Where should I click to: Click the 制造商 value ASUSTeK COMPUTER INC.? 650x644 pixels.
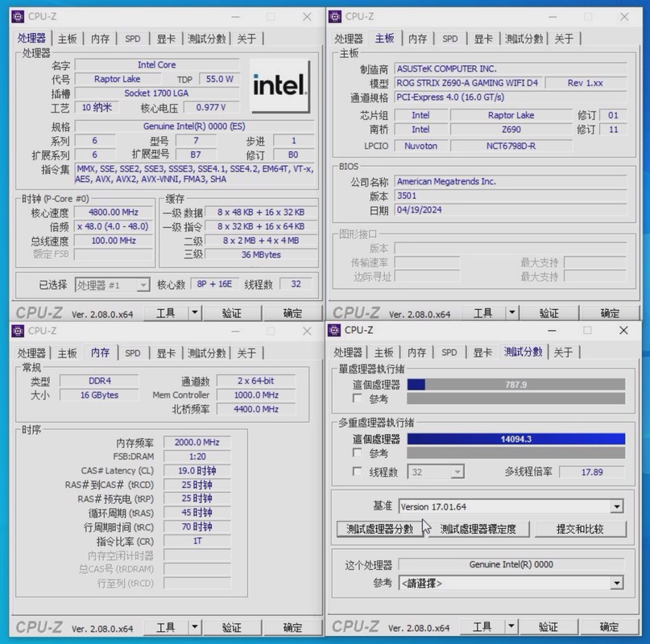[x=510, y=68]
